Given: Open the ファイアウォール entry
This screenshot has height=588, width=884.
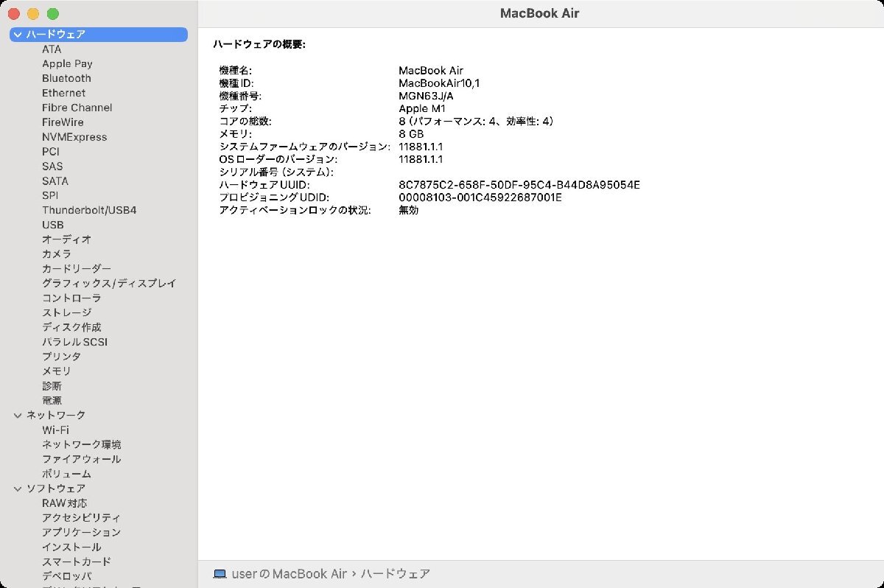Looking at the screenshot, I should 81,459.
